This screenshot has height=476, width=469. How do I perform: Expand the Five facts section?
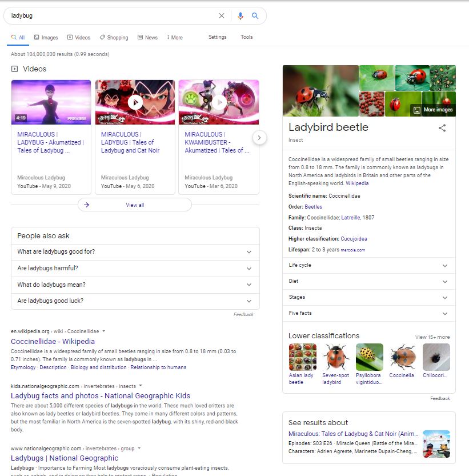tap(369, 313)
